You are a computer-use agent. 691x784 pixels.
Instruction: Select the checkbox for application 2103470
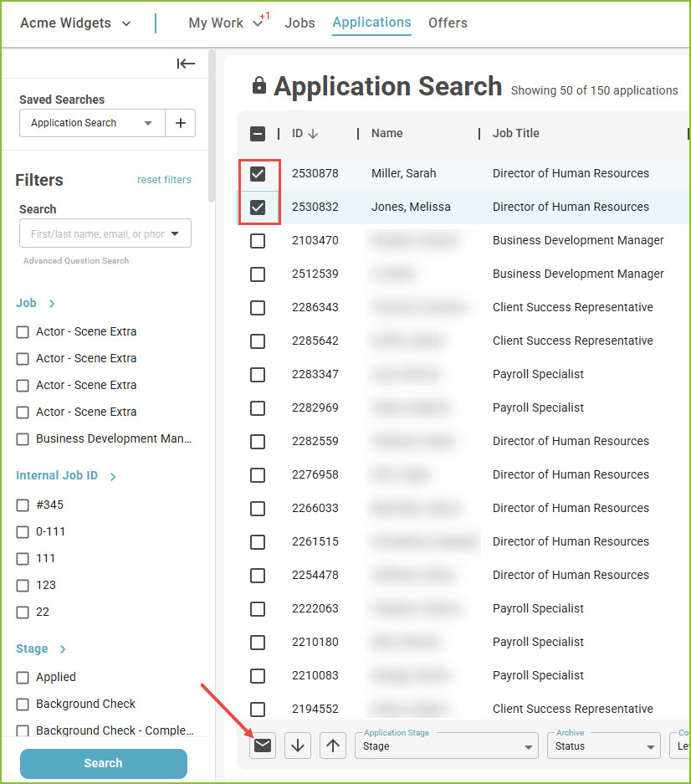click(258, 241)
